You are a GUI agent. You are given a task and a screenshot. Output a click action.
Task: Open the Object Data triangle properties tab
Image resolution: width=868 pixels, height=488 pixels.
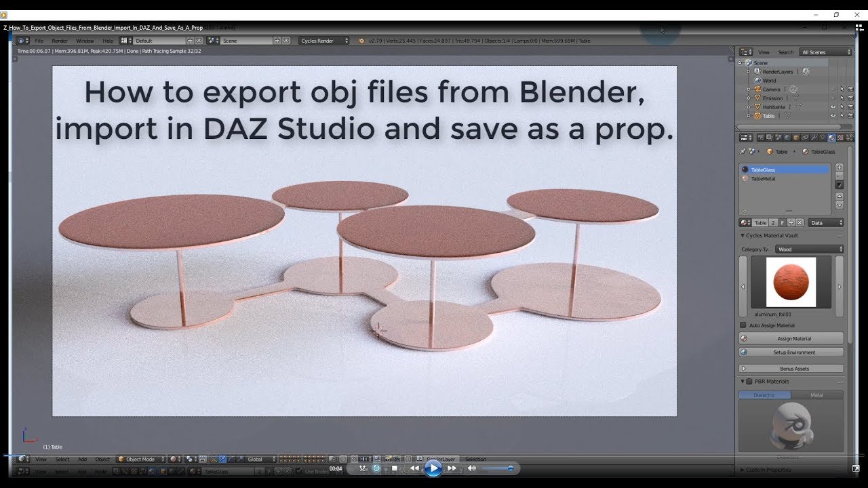pos(823,138)
